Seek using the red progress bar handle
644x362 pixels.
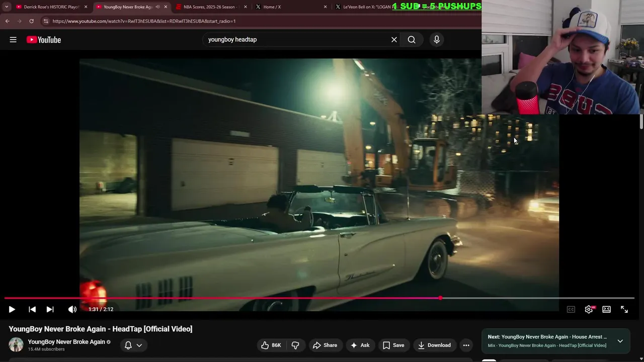tap(440, 298)
